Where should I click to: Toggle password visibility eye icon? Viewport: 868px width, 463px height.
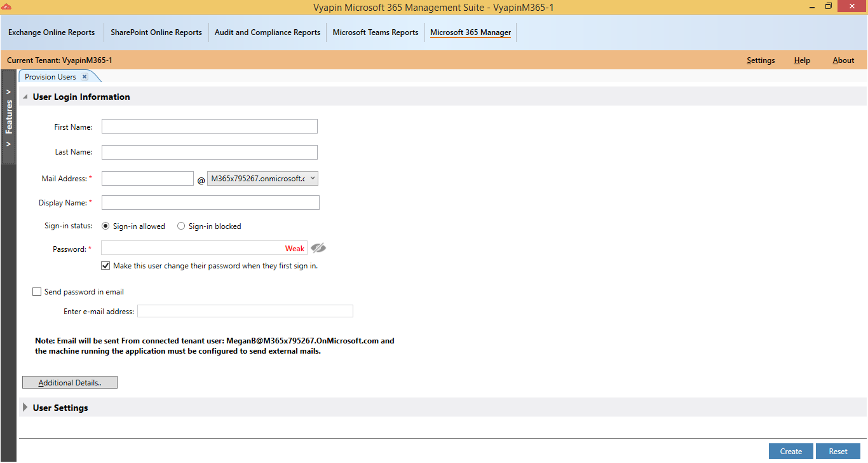(x=318, y=248)
